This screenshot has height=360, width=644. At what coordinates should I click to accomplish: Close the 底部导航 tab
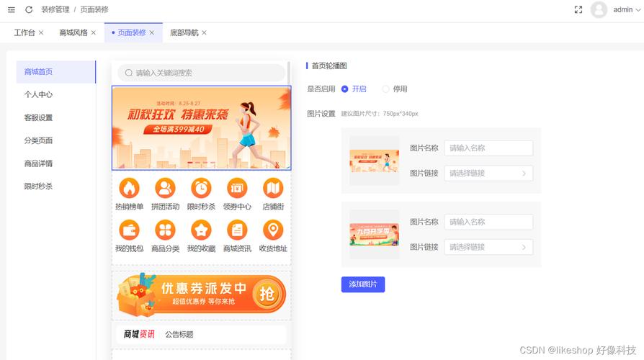204,33
